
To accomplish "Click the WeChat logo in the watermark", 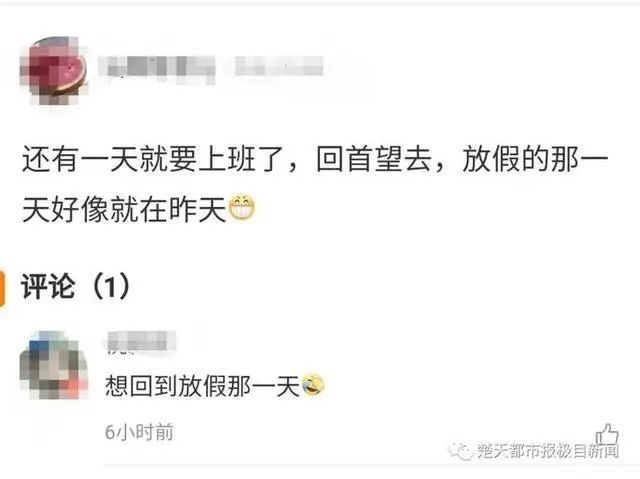I will [x=460, y=451].
